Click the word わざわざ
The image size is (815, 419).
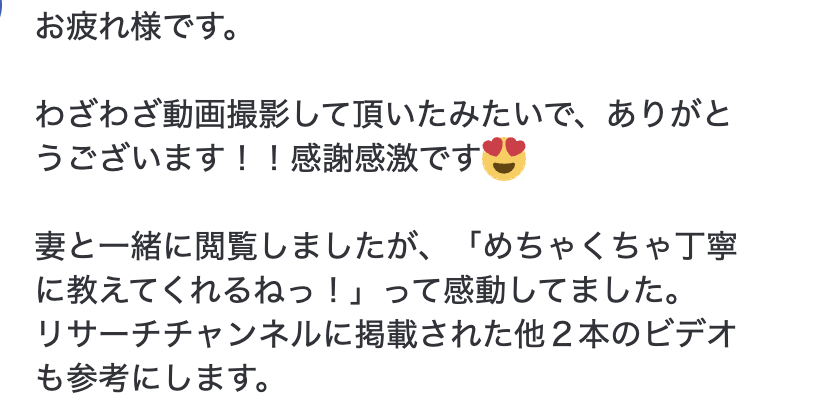point(98,115)
